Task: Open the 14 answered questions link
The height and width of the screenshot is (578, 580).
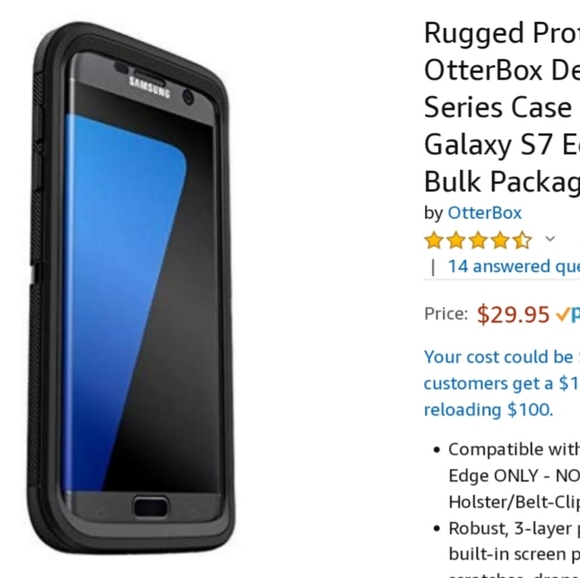Action: tap(514, 267)
